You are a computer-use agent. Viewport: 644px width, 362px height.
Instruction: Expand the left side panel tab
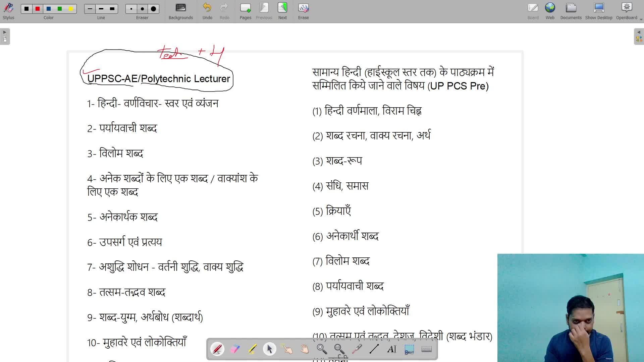point(5,36)
